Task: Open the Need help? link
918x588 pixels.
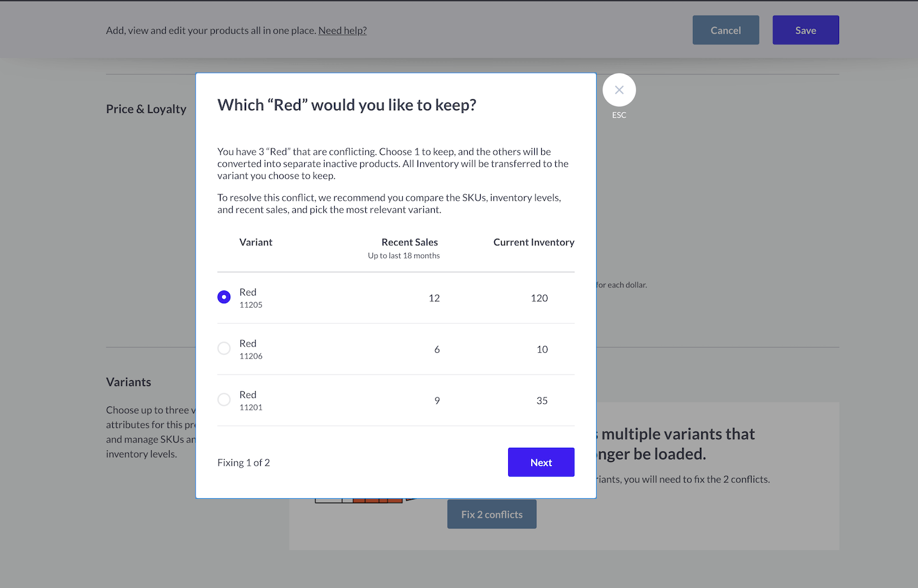Action: tap(342, 31)
